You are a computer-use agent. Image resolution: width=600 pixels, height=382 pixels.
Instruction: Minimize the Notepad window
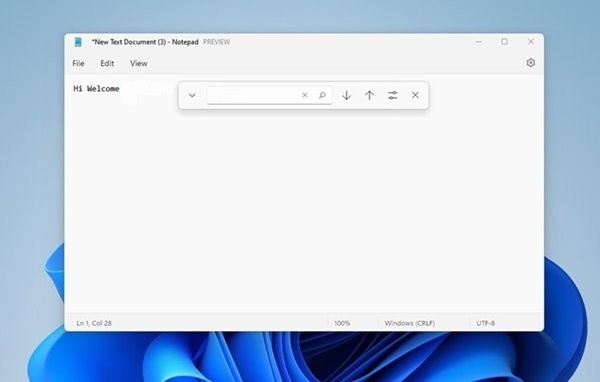(x=479, y=42)
